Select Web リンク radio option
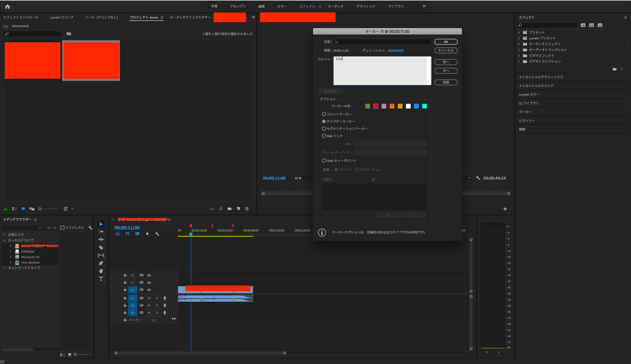The image size is (631, 364). click(324, 136)
